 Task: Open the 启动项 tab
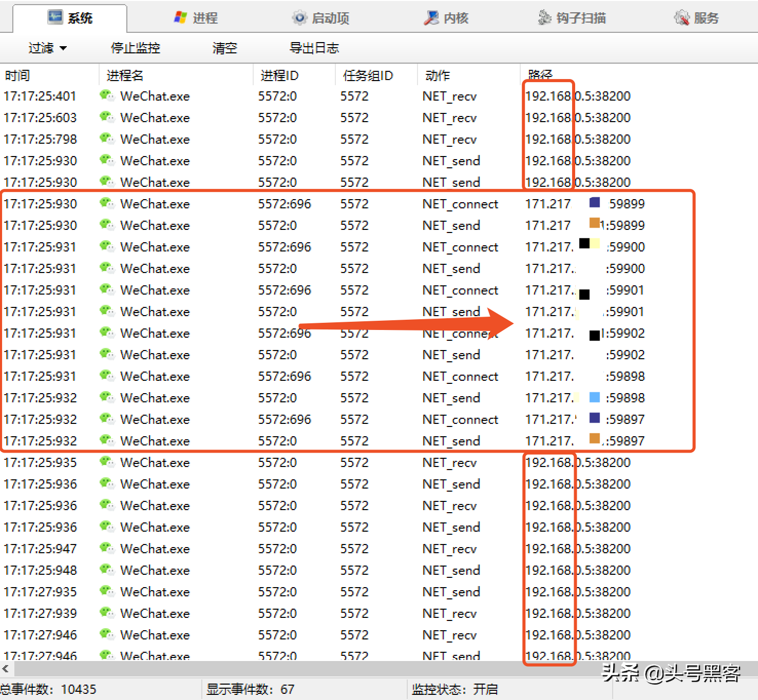[321, 18]
